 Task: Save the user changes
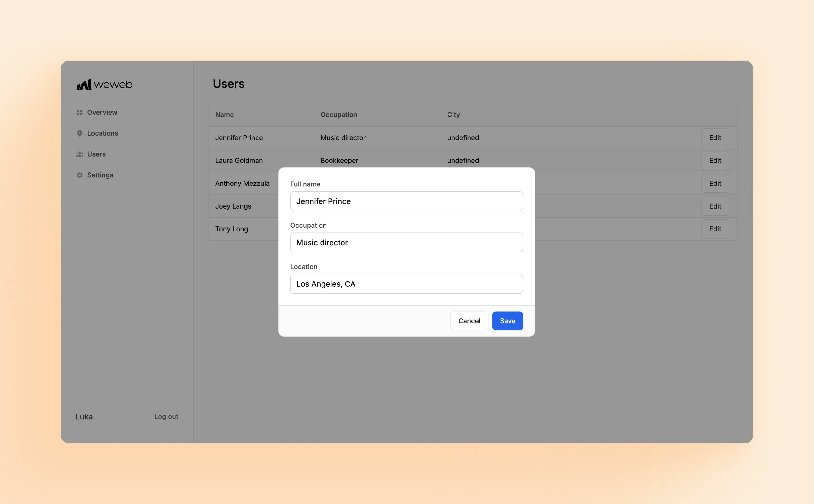(x=507, y=321)
